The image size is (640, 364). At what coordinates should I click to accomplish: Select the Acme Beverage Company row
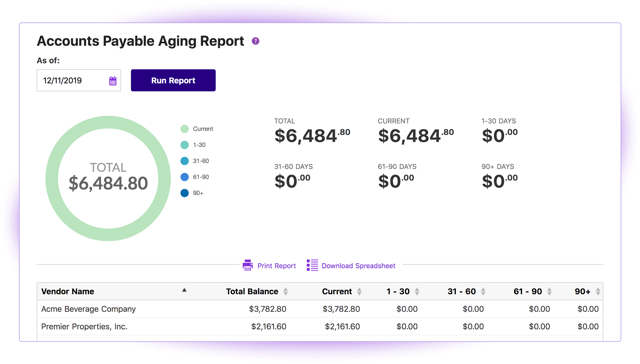88,309
